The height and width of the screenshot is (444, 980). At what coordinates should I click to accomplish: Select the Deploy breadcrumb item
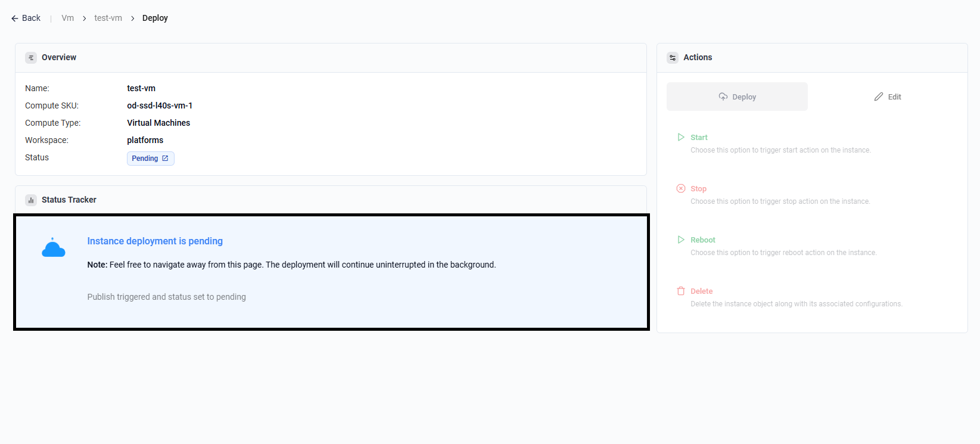(x=155, y=18)
